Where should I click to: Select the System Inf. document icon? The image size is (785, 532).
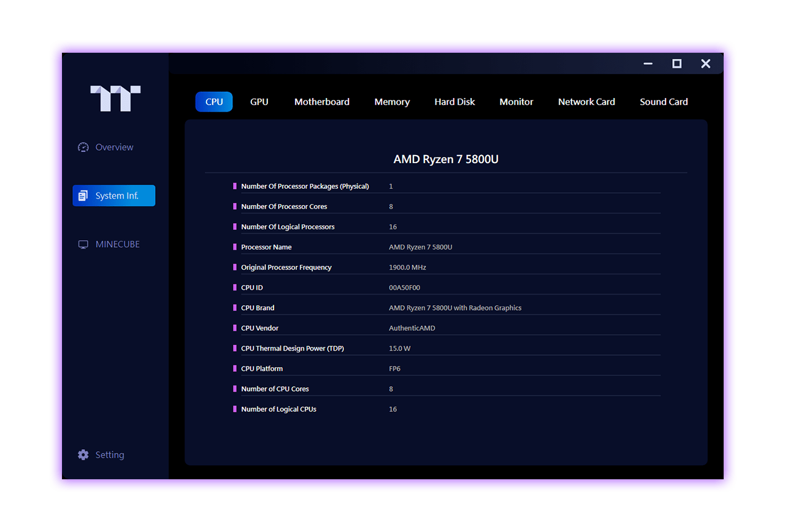83,196
